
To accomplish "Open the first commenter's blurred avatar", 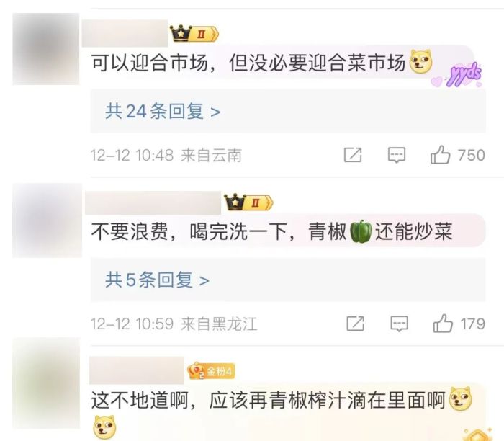I will pyautogui.click(x=46, y=49).
